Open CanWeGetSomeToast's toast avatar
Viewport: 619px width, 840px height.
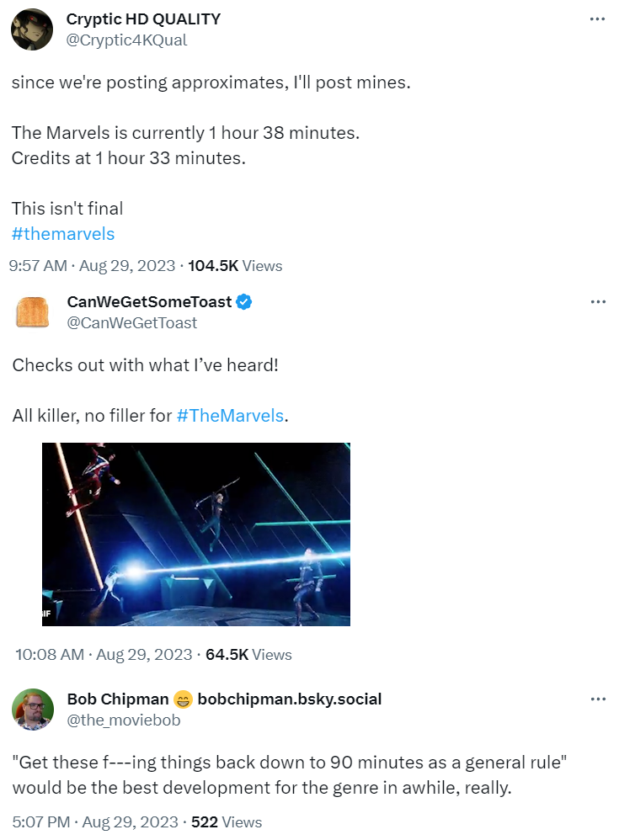[x=33, y=312]
